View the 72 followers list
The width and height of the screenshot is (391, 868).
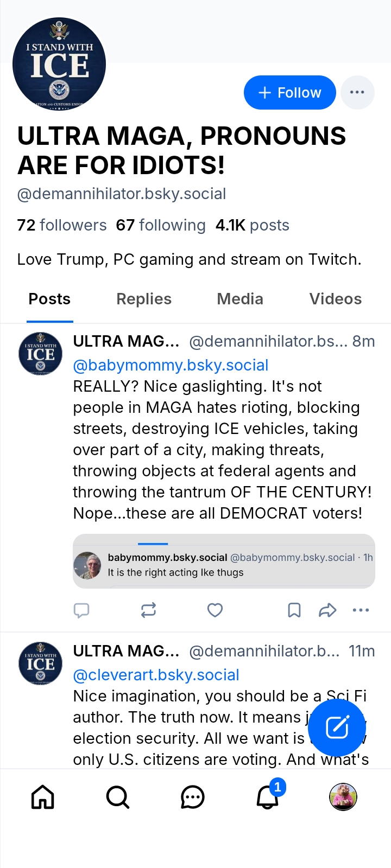(x=62, y=225)
